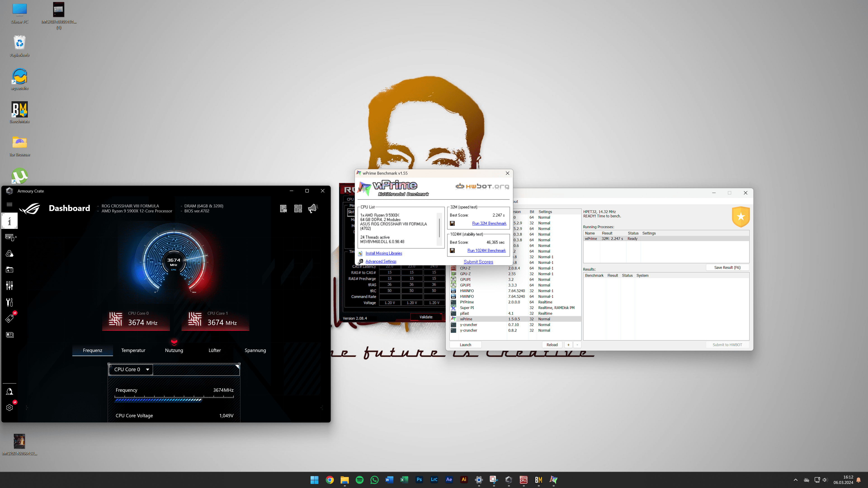
Task: Open User Center icon in Armoury Crate
Action: point(9,392)
